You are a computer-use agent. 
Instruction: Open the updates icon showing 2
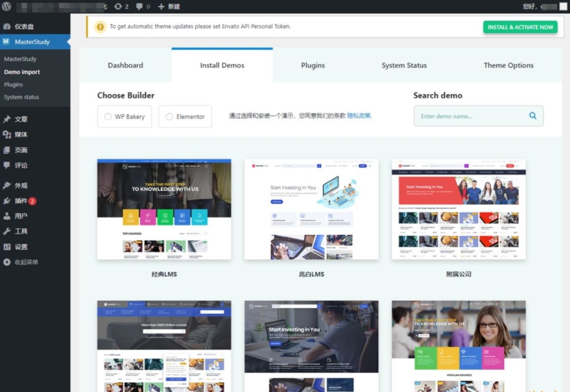121,7
